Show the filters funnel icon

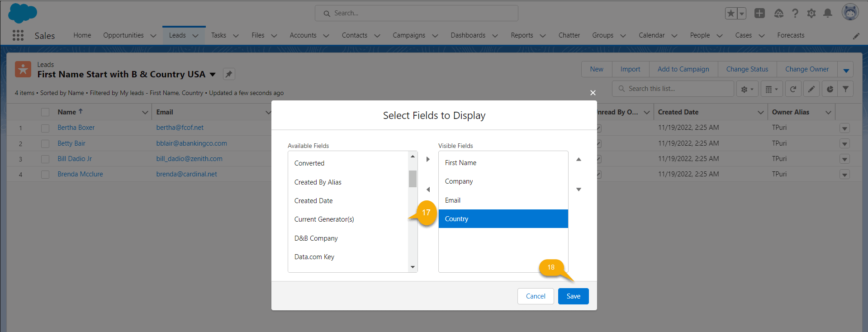point(845,89)
